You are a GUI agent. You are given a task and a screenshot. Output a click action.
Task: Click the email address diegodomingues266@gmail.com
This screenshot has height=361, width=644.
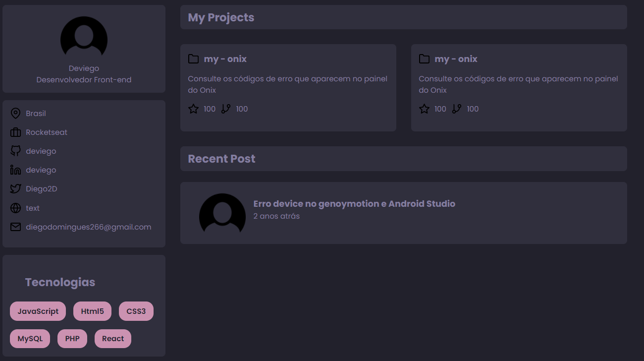(x=88, y=227)
